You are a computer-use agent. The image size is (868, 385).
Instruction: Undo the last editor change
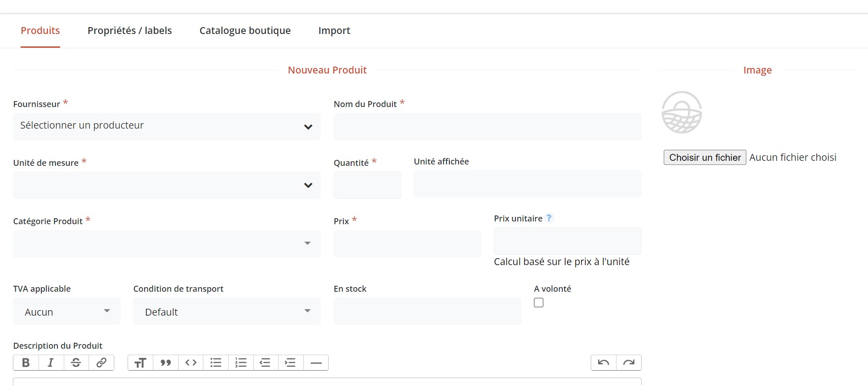click(604, 362)
